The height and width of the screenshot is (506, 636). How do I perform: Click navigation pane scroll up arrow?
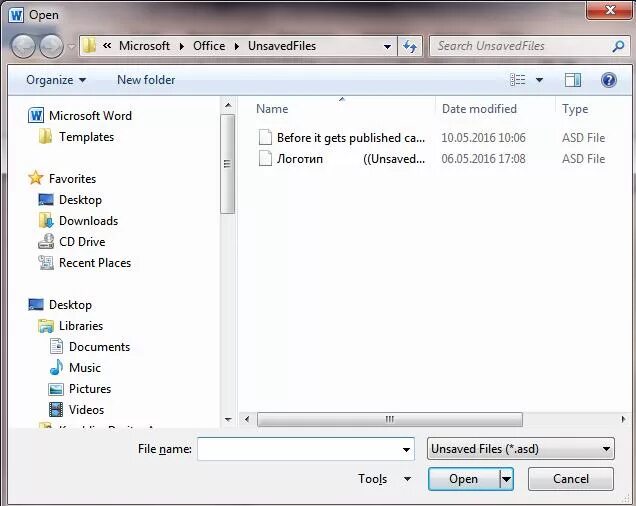point(228,106)
